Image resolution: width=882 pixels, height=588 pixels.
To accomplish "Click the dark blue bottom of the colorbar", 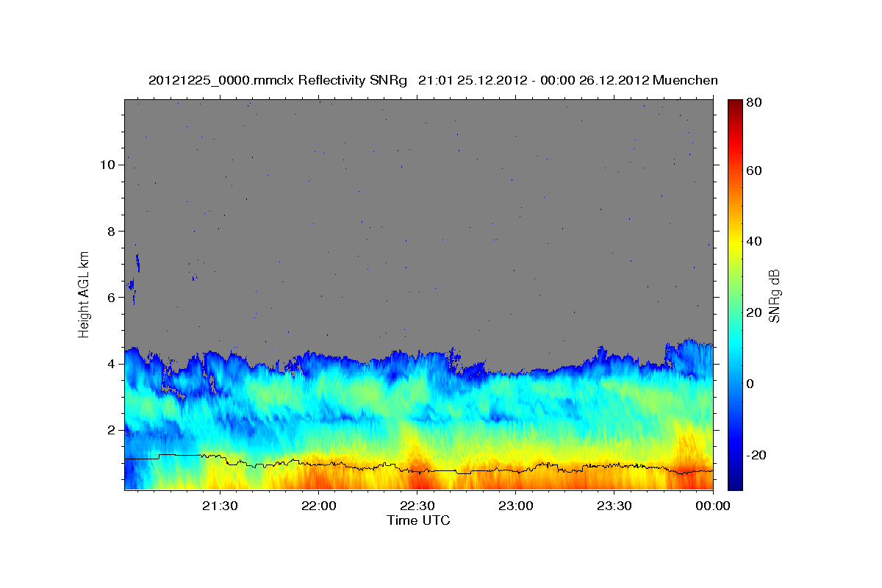I will (734, 481).
